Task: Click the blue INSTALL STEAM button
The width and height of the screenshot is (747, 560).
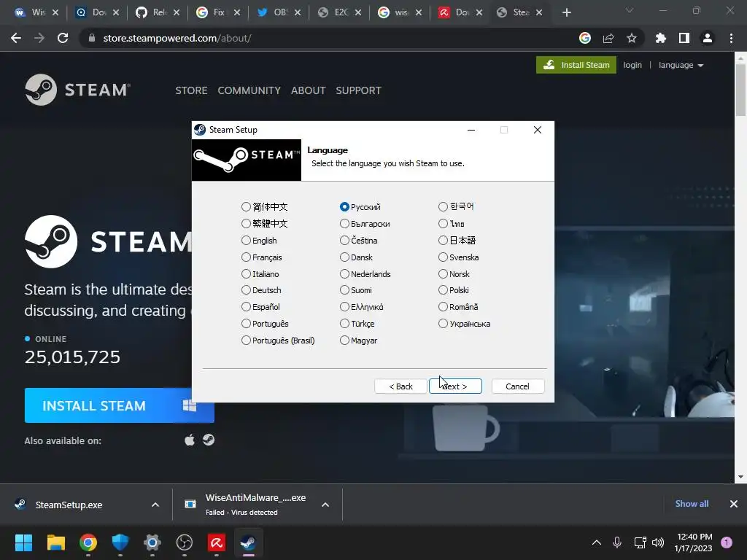Action: point(119,405)
